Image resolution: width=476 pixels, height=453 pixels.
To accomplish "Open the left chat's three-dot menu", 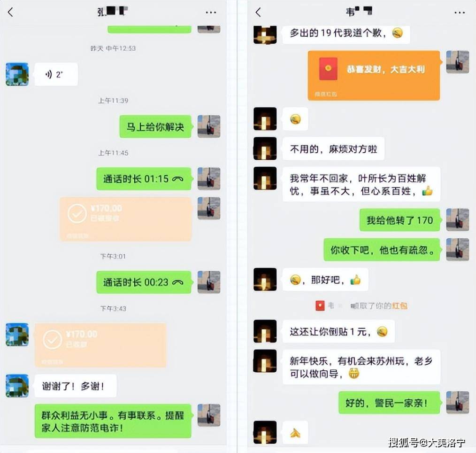I will pyautogui.click(x=211, y=13).
